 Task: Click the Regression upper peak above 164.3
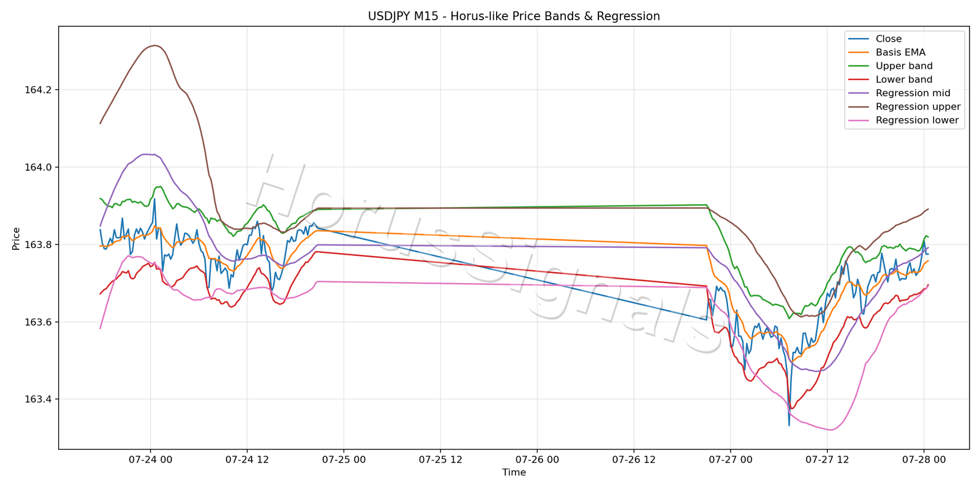(x=155, y=45)
